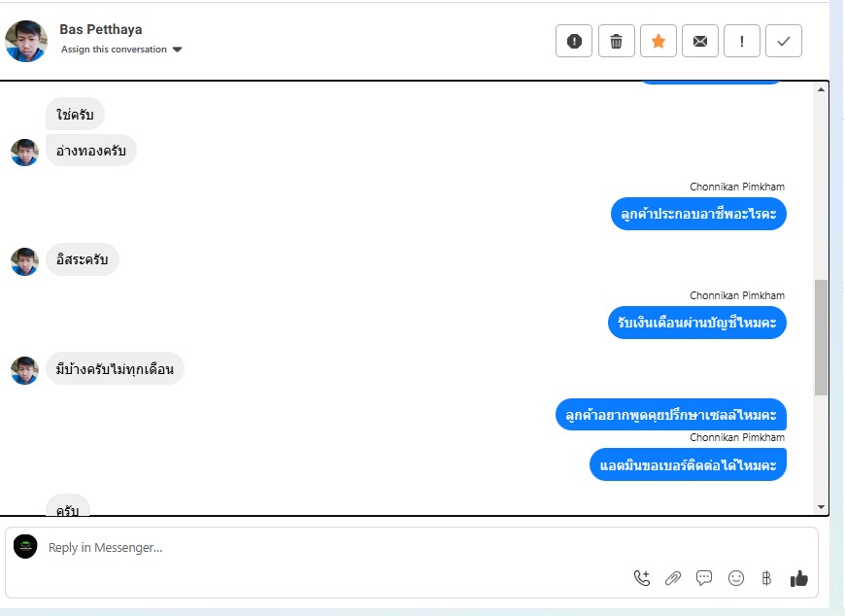Send a thumbs-up like
845x616 pixels.
click(798, 578)
